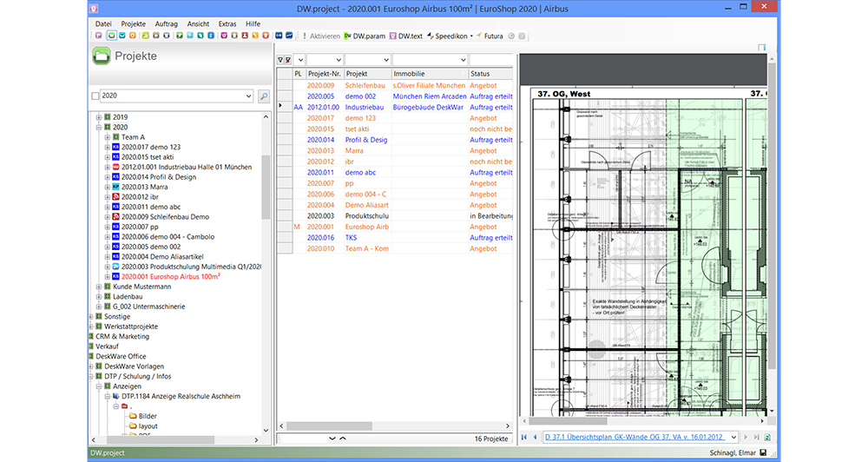Open the Extras menu
Screen dimensions: 868x462
[227, 23]
